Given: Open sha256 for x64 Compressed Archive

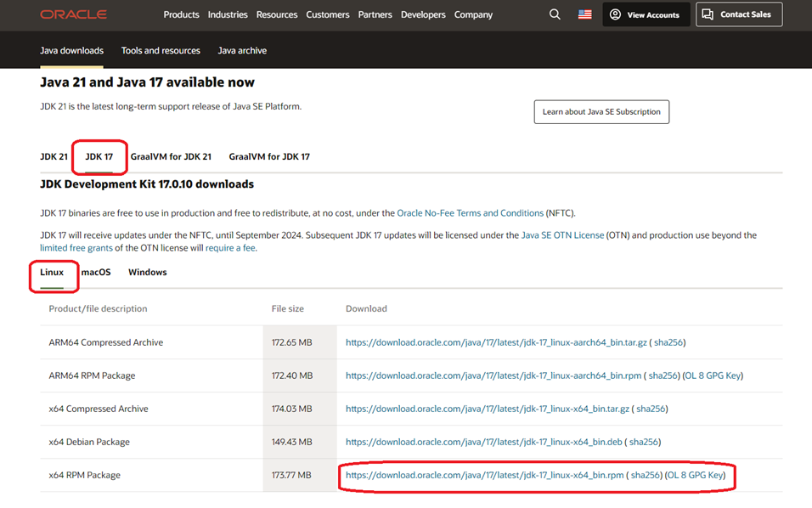Looking at the screenshot, I should (651, 409).
